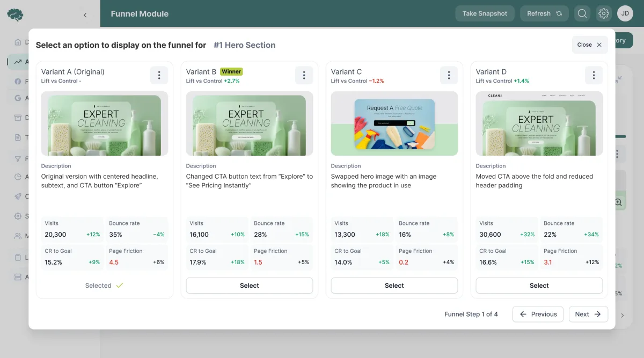Open the archive box sidebar icon
The height and width of the screenshot is (358, 644).
click(18, 118)
